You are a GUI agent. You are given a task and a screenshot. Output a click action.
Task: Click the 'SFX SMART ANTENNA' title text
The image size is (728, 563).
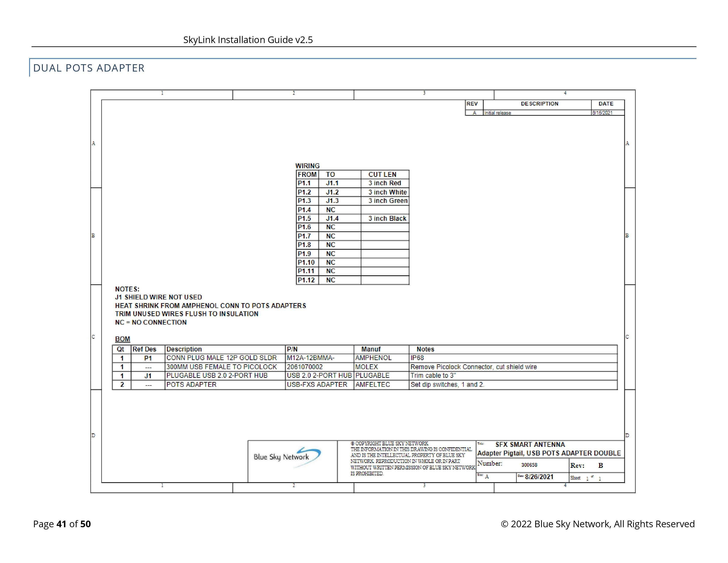(x=530, y=445)
